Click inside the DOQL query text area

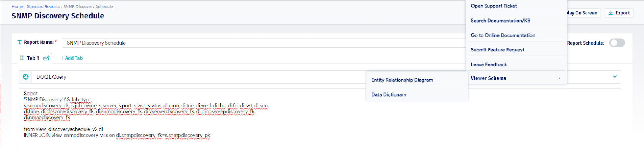[x=320, y=121]
